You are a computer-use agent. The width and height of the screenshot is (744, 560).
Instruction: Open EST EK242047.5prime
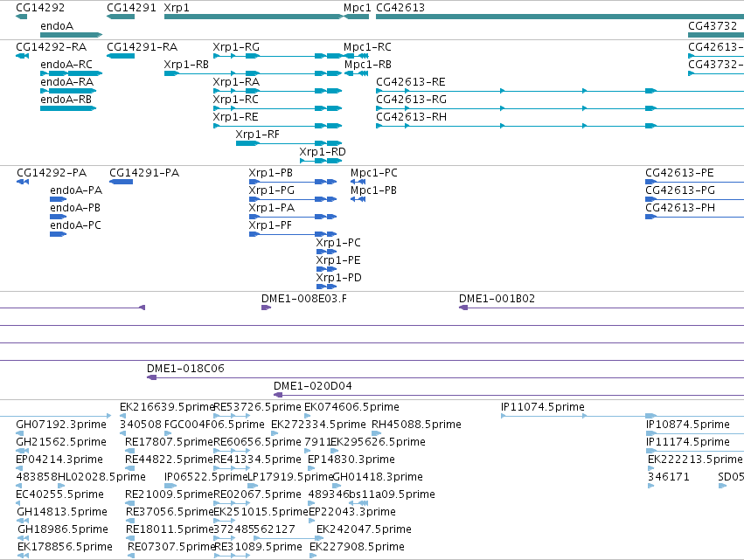click(x=364, y=530)
